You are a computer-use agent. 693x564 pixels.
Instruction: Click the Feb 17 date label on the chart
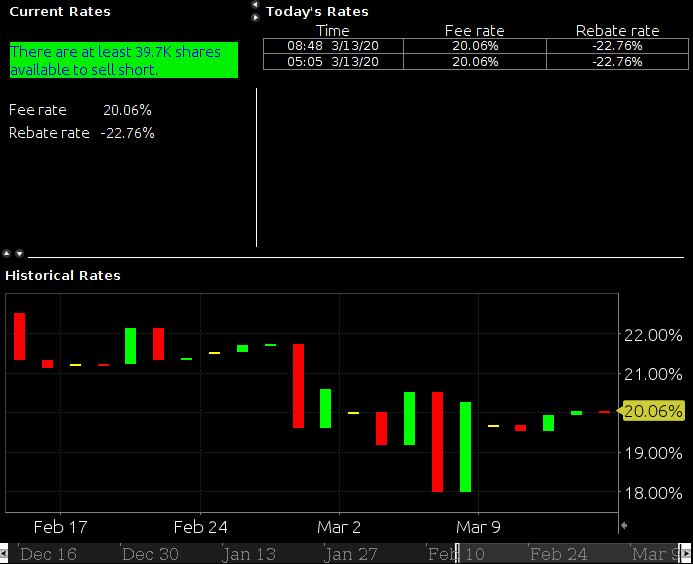tap(61, 527)
